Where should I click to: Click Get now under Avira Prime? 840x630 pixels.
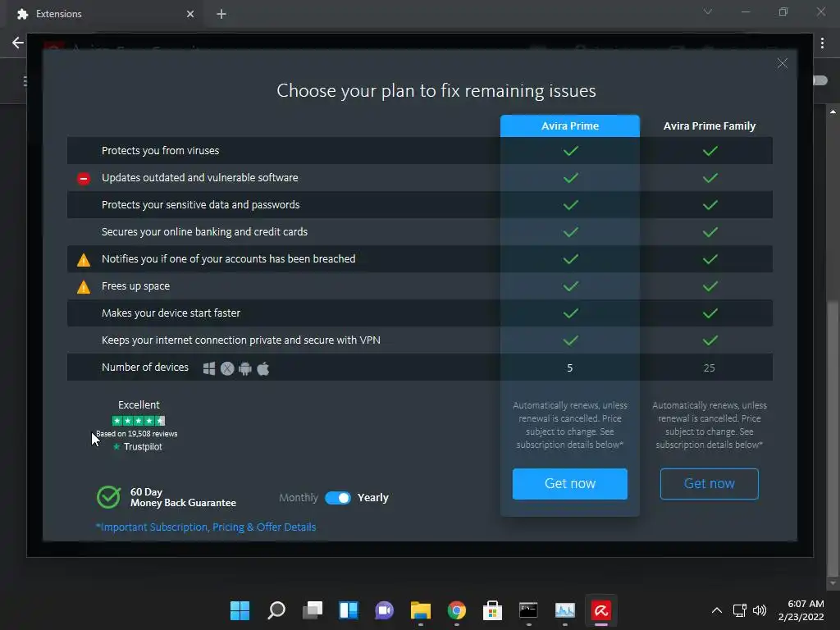coord(569,484)
